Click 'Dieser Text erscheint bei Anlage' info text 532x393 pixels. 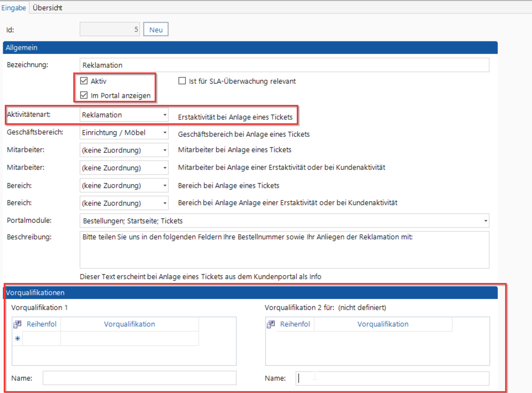tap(201, 277)
